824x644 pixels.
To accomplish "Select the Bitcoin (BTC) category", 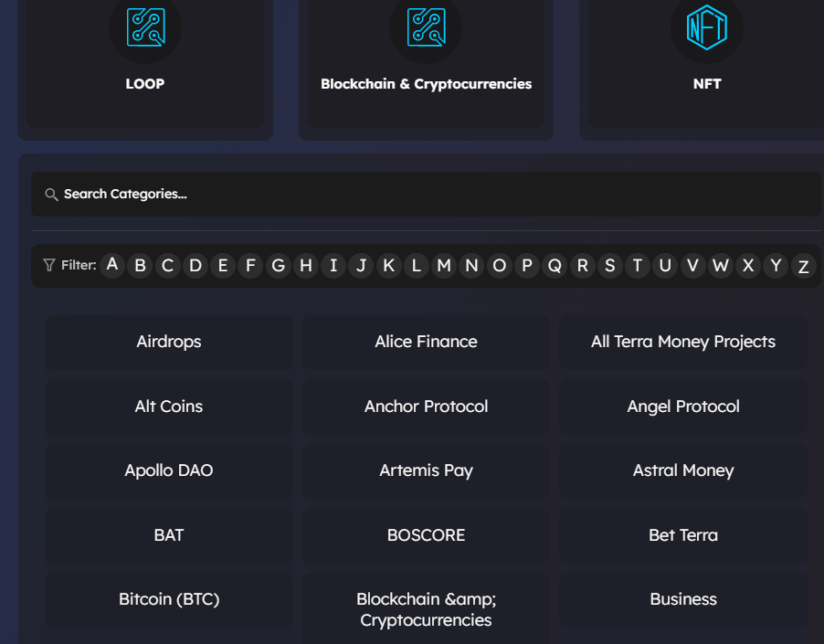I will click(169, 599).
